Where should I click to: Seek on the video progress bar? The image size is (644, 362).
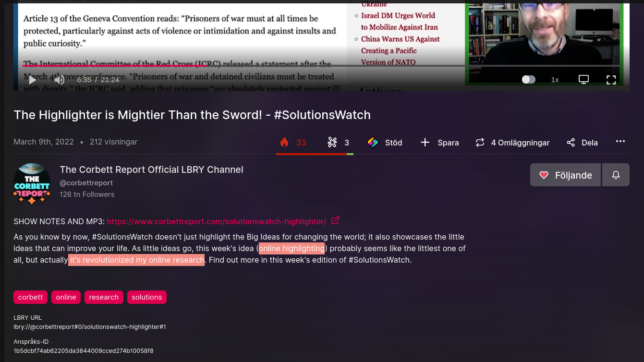click(321, 66)
